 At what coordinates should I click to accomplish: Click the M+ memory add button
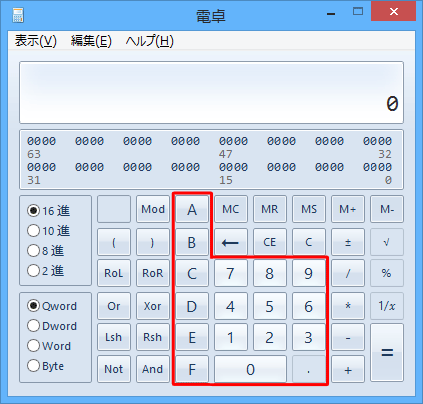(348, 209)
